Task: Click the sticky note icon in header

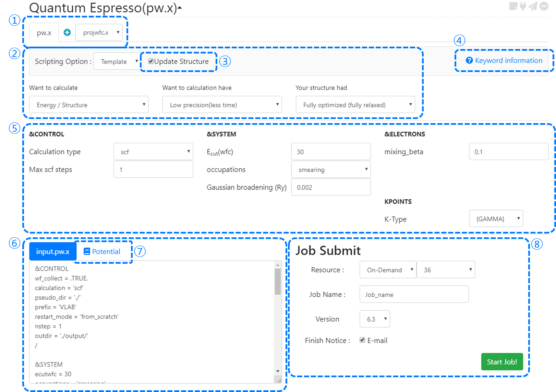Action: pos(513,6)
